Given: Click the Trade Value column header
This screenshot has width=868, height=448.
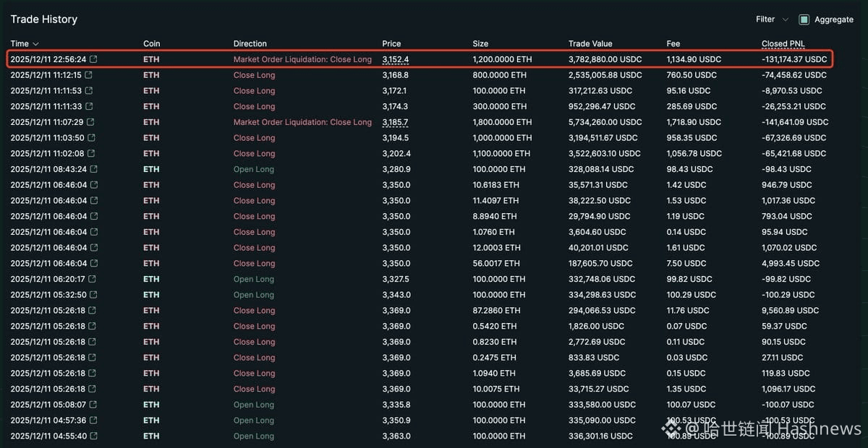Looking at the screenshot, I should pos(590,44).
